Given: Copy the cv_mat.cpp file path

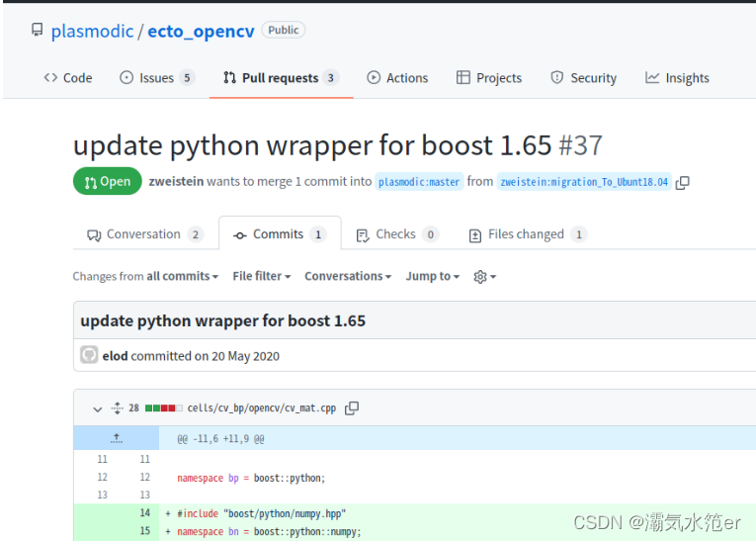Looking at the screenshot, I should click(x=352, y=408).
